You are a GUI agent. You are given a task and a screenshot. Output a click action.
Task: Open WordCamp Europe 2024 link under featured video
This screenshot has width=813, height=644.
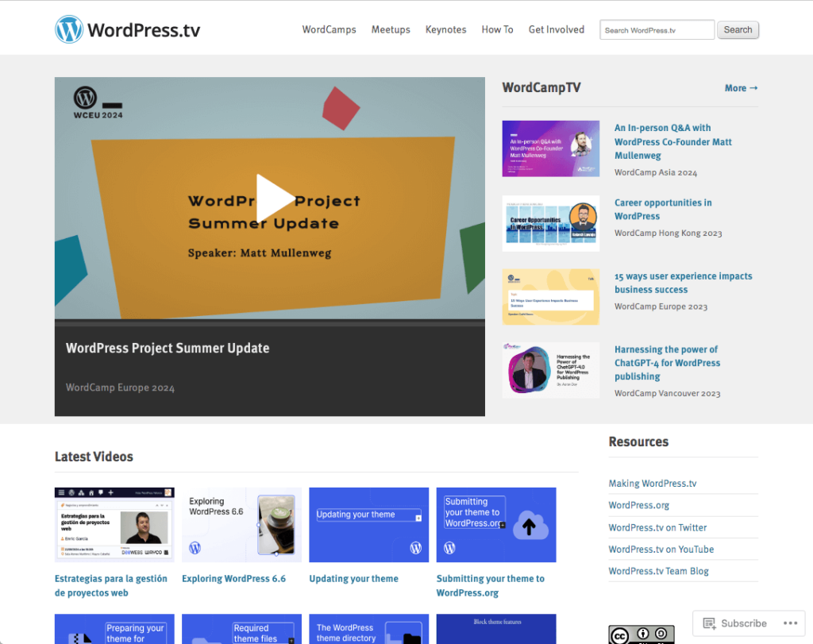click(x=120, y=388)
